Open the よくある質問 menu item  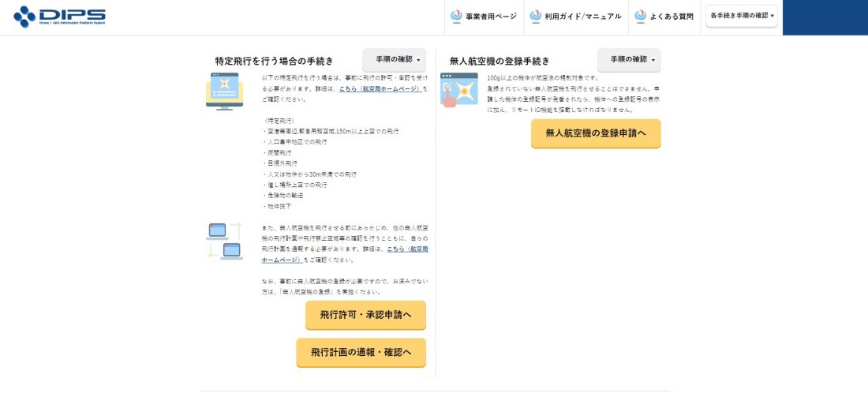click(664, 17)
